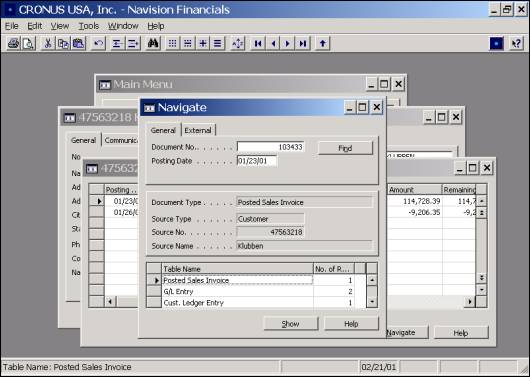Select the General tab on the customer card
Screen dimensions: 530x377
[x=83, y=140]
